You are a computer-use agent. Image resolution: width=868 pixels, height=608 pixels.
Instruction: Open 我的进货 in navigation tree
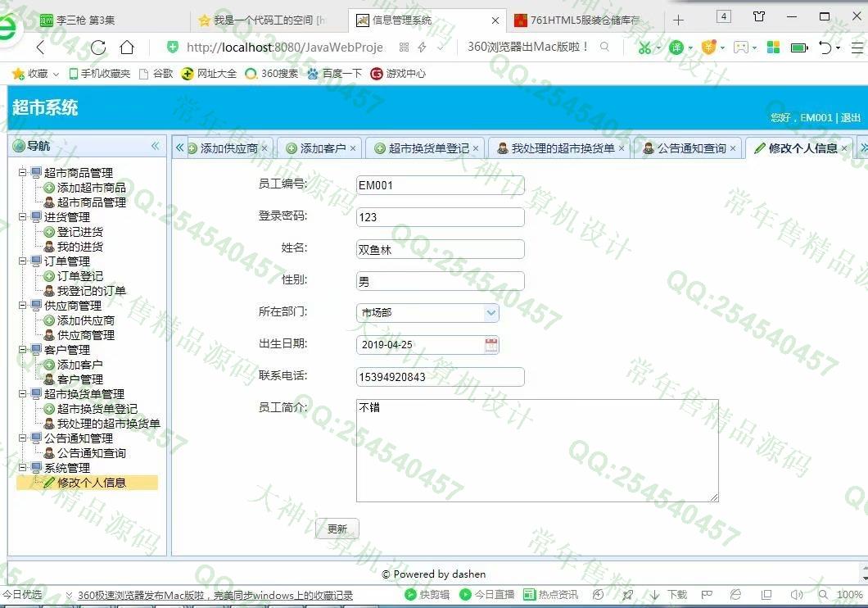(73, 247)
